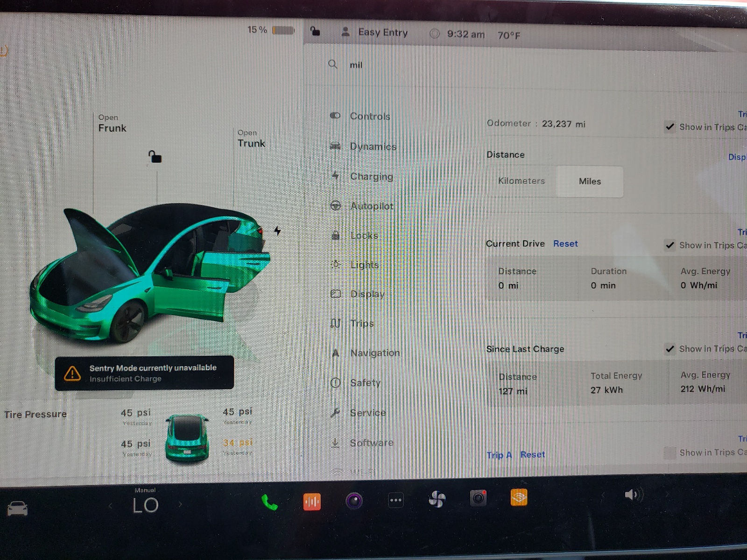
Task: Open the orange toybox app
Action: 519,497
